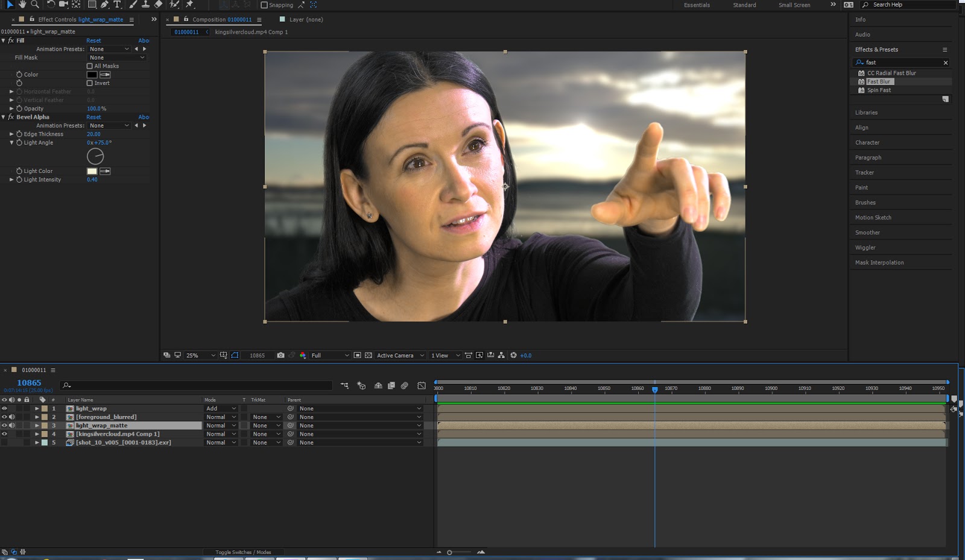Expand the shot_10_v005 exr layer row
This screenshot has width=965, height=560.
(37, 442)
